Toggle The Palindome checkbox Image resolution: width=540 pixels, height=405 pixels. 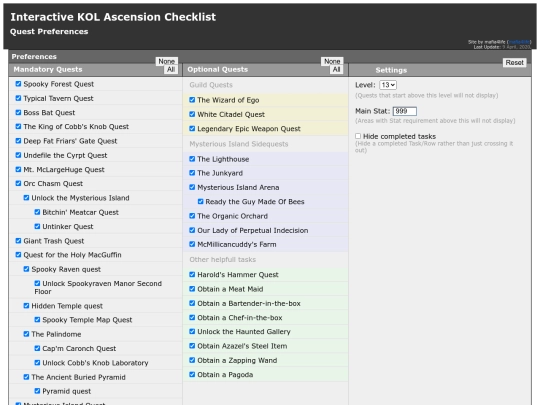click(x=26, y=334)
